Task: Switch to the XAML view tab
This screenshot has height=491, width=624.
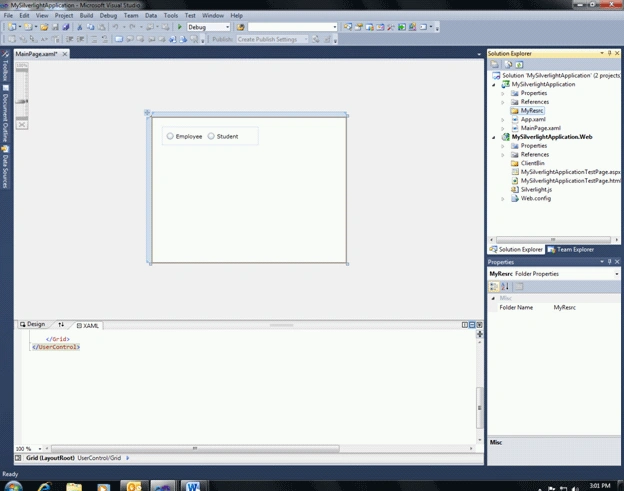Action: pos(88,325)
